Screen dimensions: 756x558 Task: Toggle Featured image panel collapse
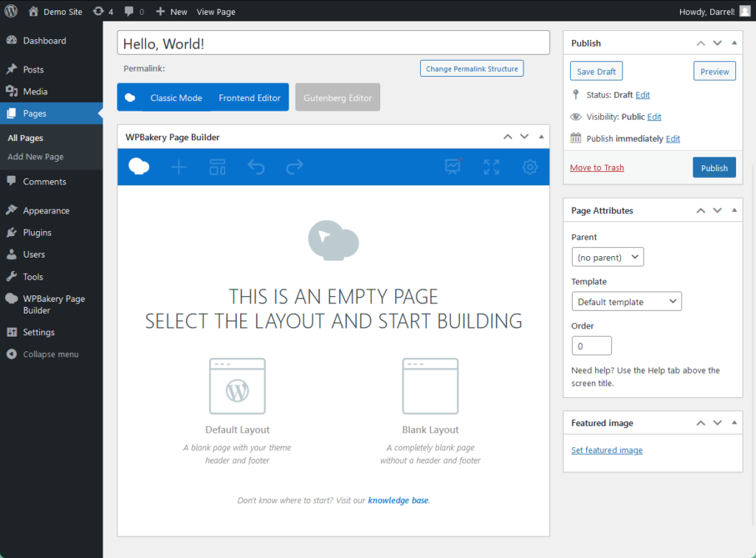735,423
